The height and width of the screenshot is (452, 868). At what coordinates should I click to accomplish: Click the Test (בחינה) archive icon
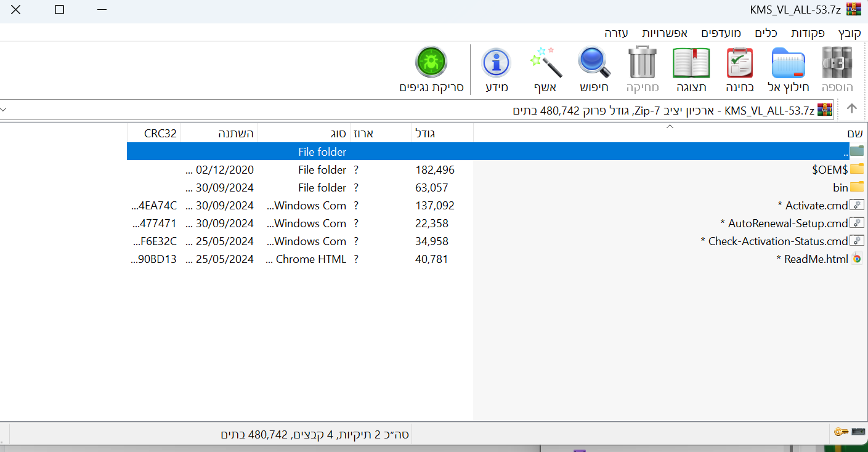739,62
